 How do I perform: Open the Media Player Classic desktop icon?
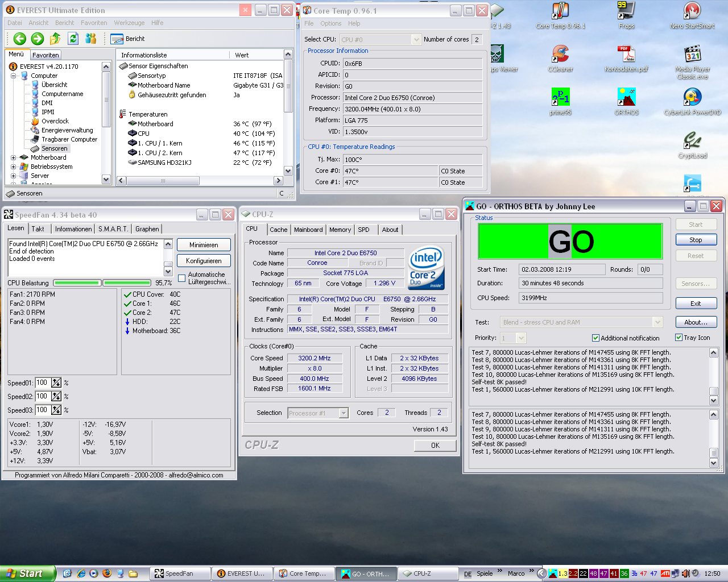[x=692, y=63]
